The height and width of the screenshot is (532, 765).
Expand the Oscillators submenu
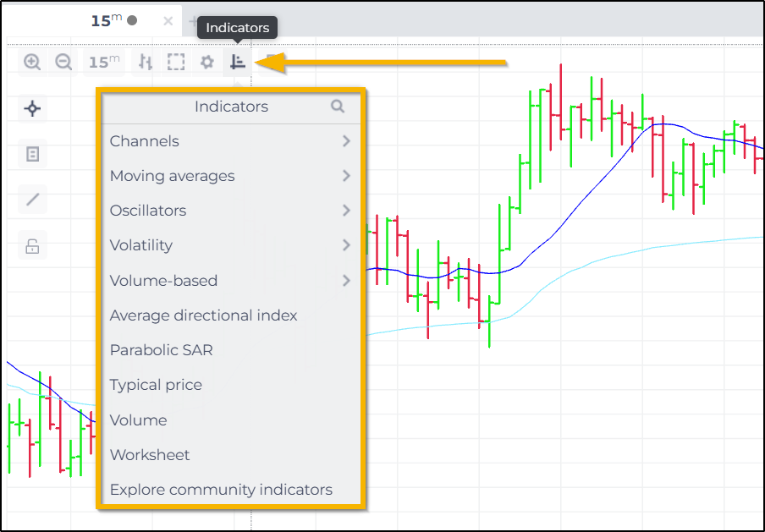pyautogui.click(x=231, y=210)
